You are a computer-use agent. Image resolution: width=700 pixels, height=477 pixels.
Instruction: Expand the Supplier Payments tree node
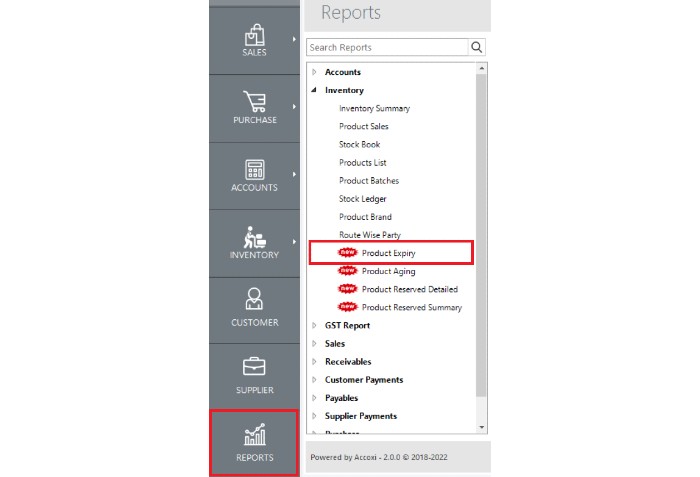point(314,416)
